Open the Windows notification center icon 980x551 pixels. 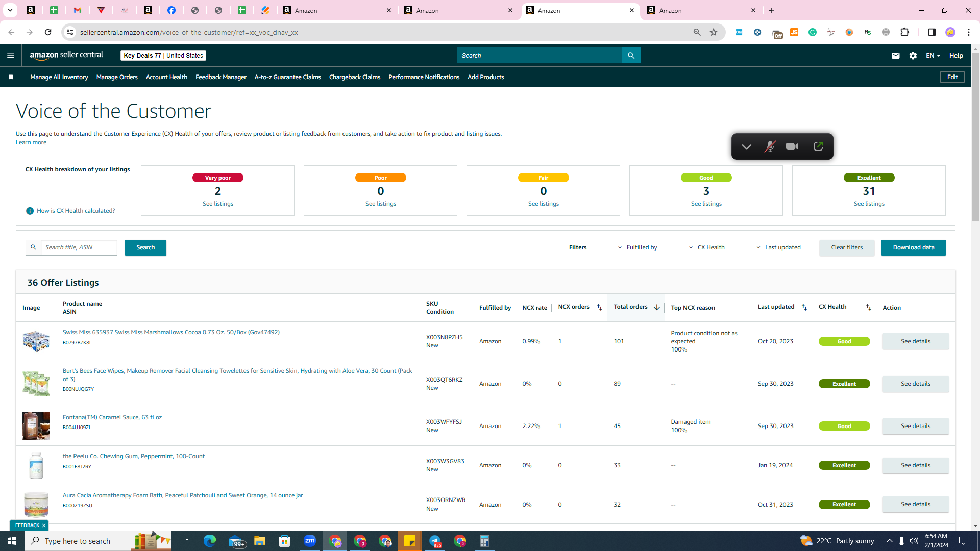964,541
